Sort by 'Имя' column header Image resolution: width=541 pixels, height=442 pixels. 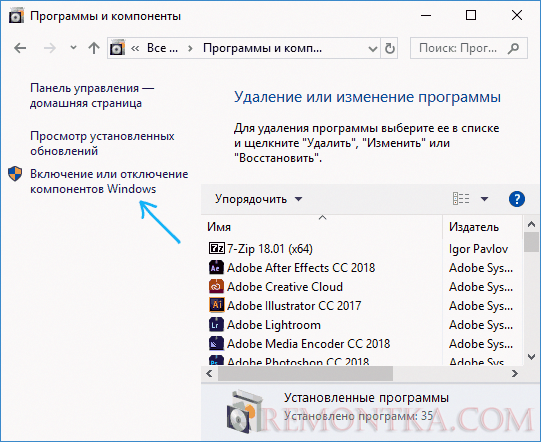[x=219, y=227]
